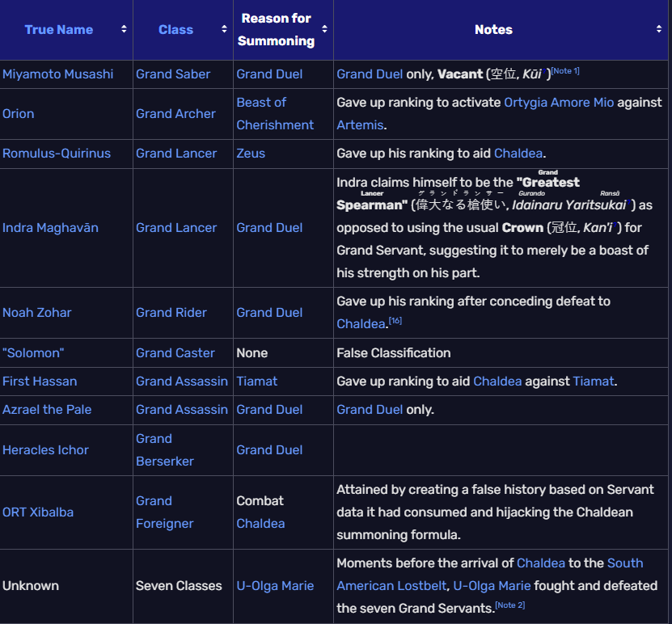Open Tiamat link in reason column
This screenshot has height=624, width=672.
256,382
